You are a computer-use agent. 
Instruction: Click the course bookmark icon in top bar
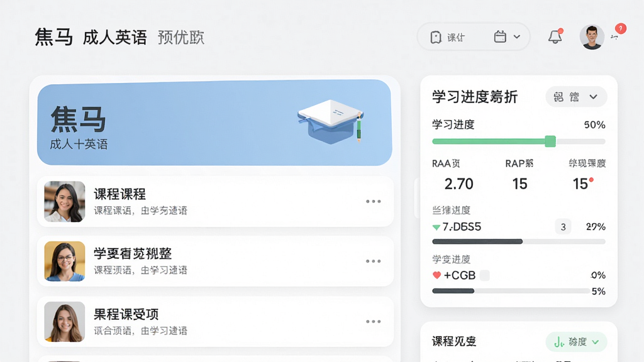tap(436, 37)
